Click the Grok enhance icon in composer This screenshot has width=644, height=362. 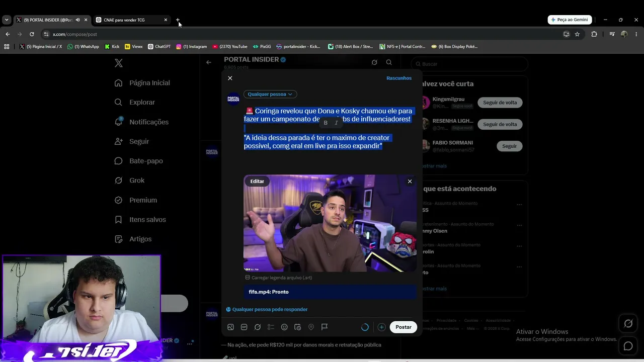(258, 327)
